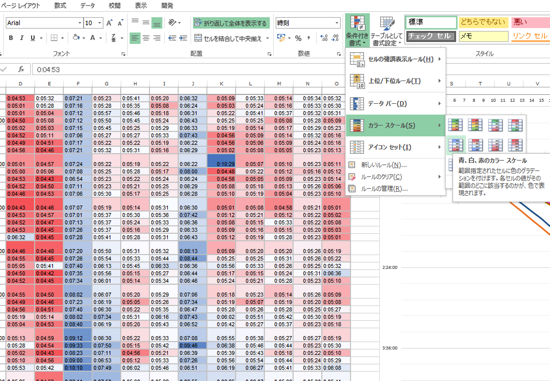
Task: Open the borders dropdown arrow
Action: click(62, 38)
